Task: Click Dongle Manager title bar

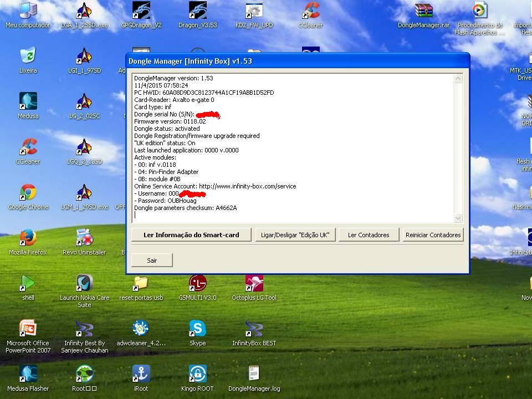Action: (298, 61)
